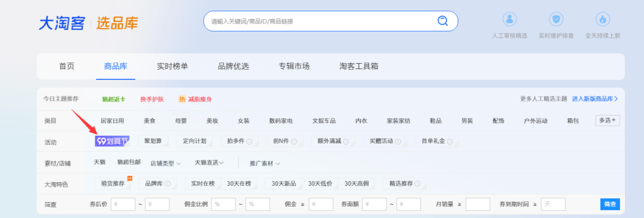Filter by 猫超包邮
This screenshot has width=644, height=218.
(129, 162)
